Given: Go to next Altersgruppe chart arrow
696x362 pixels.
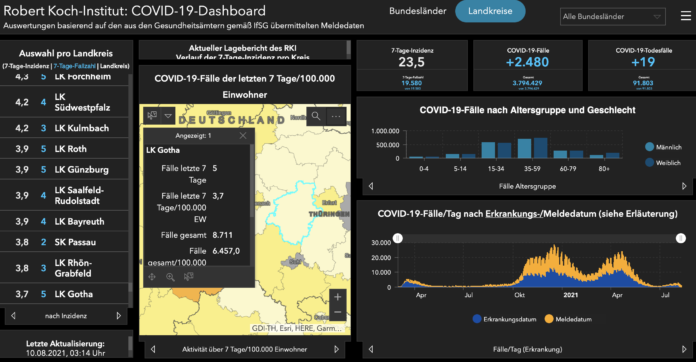Looking at the screenshot, I should (684, 186).
